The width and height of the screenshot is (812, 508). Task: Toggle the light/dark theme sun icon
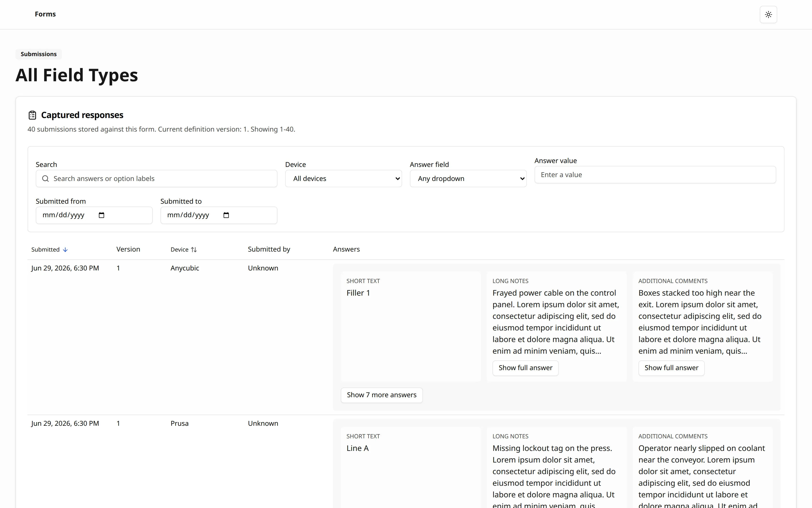pyautogui.click(x=768, y=15)
